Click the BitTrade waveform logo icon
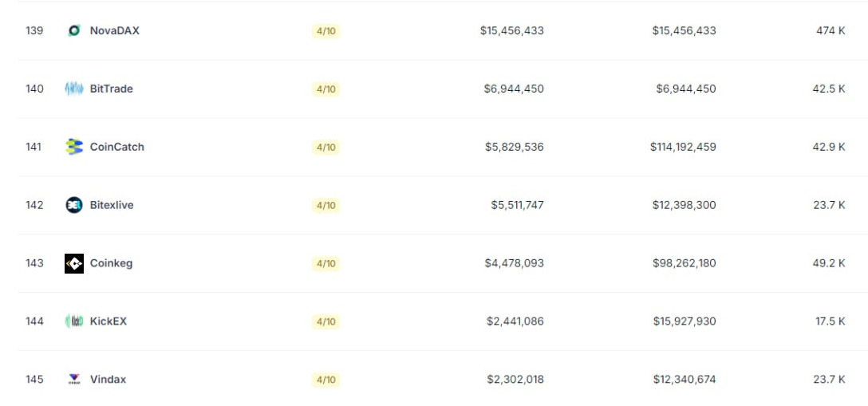The height and width of the screenshot is (406, 868). pyautogui.click(x=74, y=89)
